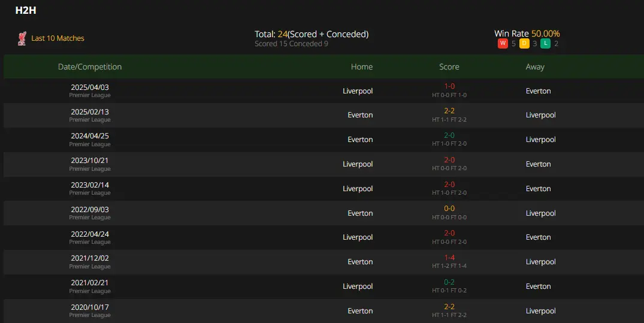Viewport: 644px width, 323px height.
Task: Click home team Everton in 2020/10/17 row
Action: click(x=360, y=311)
